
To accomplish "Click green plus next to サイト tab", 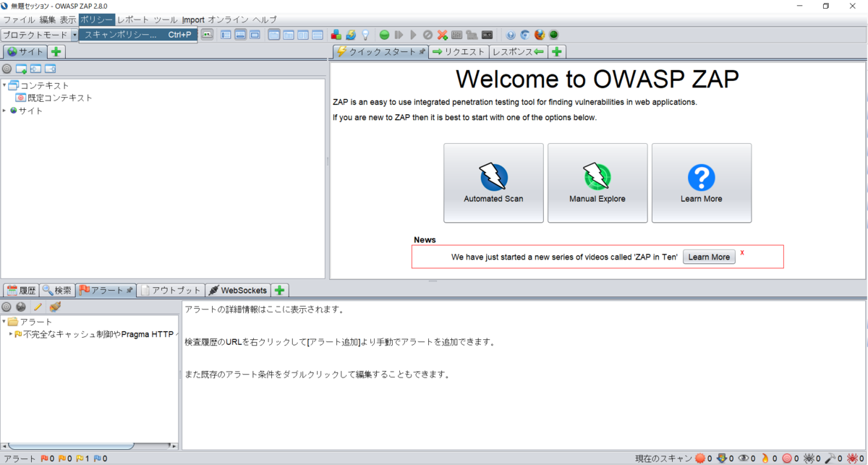I will tap(56, 51).
